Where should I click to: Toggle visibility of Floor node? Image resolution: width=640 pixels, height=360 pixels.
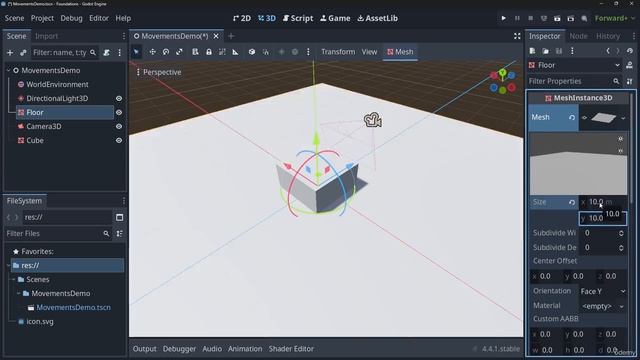point(119,112)
